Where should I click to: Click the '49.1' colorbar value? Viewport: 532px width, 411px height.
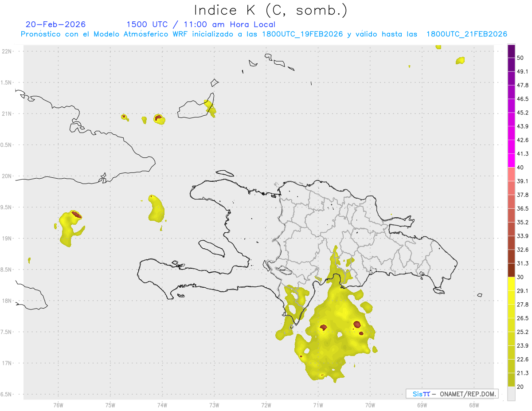click(522, 71)
